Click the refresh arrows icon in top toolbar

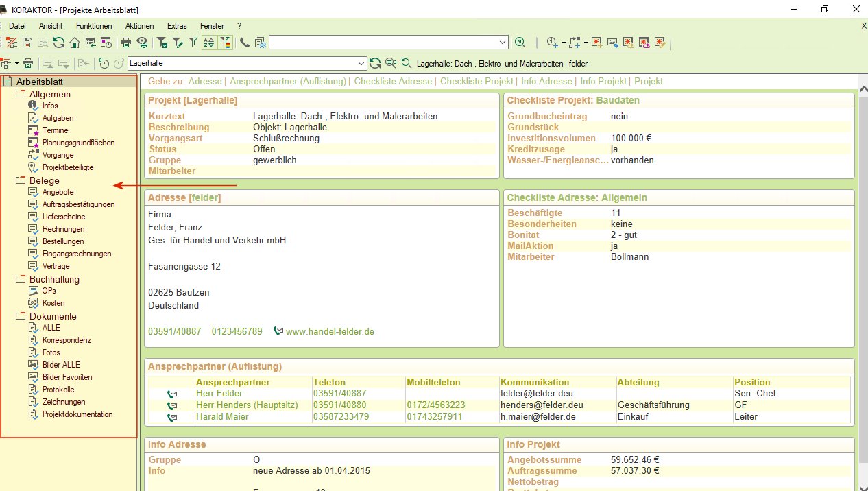[x=59, y=43]
